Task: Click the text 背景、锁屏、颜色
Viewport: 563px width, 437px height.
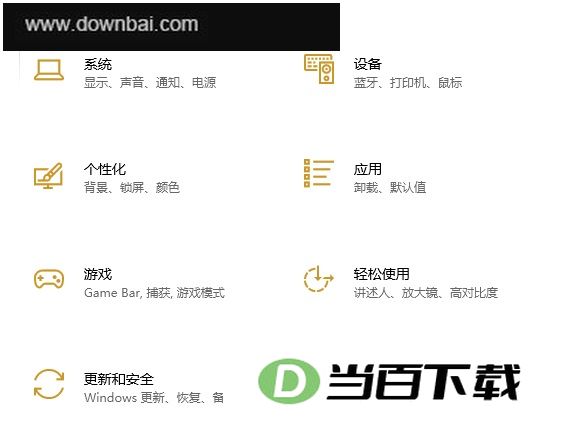Action: click(132, 187)
